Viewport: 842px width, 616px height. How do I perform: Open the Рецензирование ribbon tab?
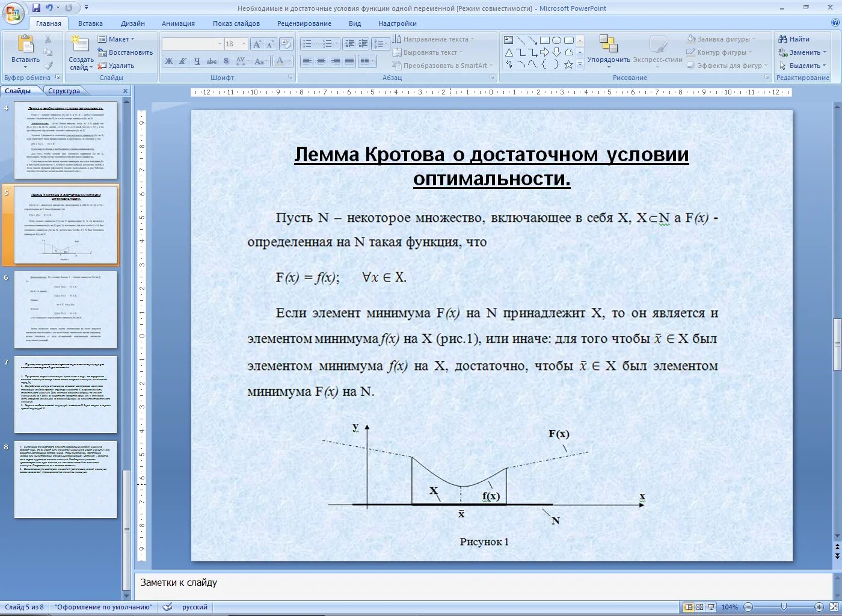click(304, 23)
